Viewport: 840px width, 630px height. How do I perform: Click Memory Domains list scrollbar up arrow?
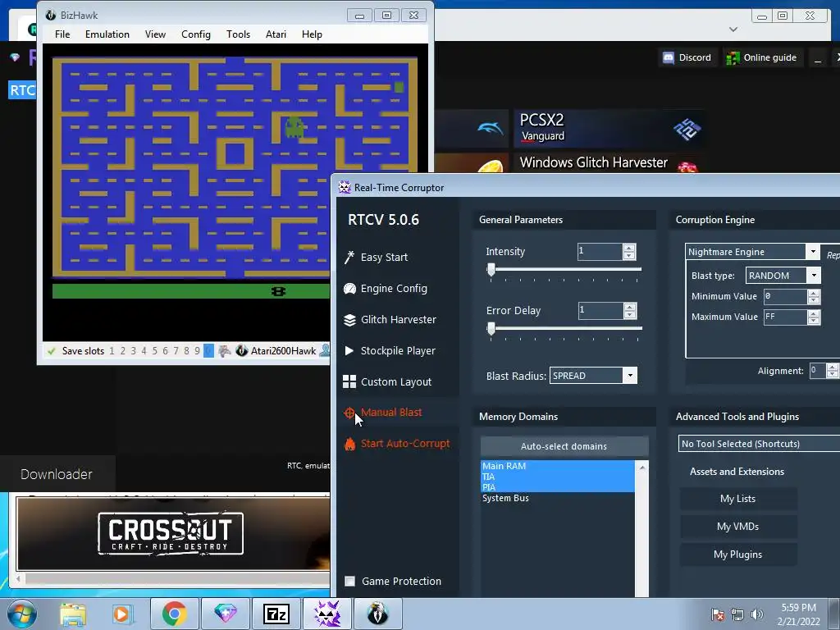pyautogui.click(x=641, y=468)
